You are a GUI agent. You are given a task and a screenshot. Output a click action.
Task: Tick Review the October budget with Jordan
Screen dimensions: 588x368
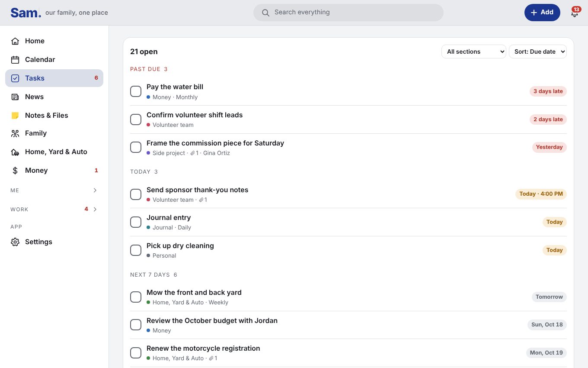(x=136, y=325)
